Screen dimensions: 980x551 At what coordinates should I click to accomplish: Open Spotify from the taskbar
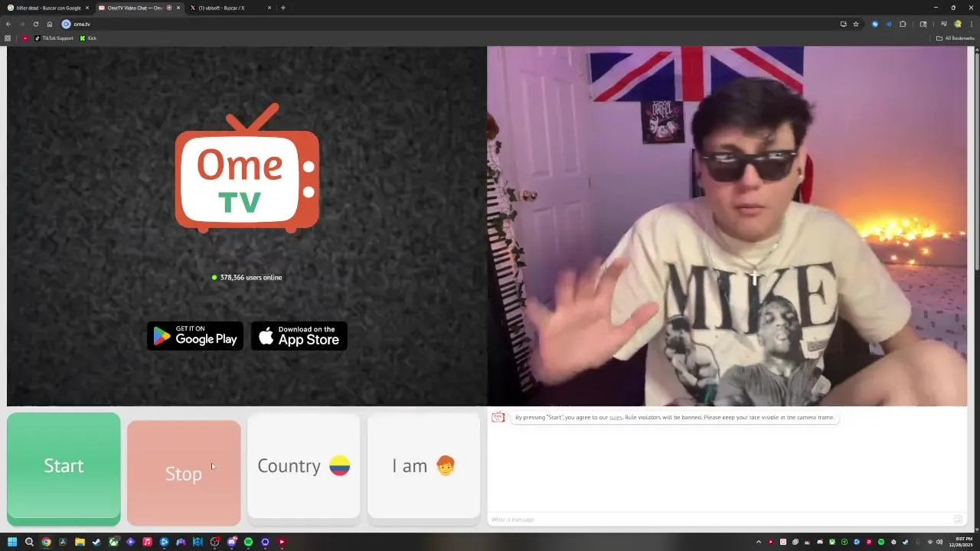pos(248,542)
